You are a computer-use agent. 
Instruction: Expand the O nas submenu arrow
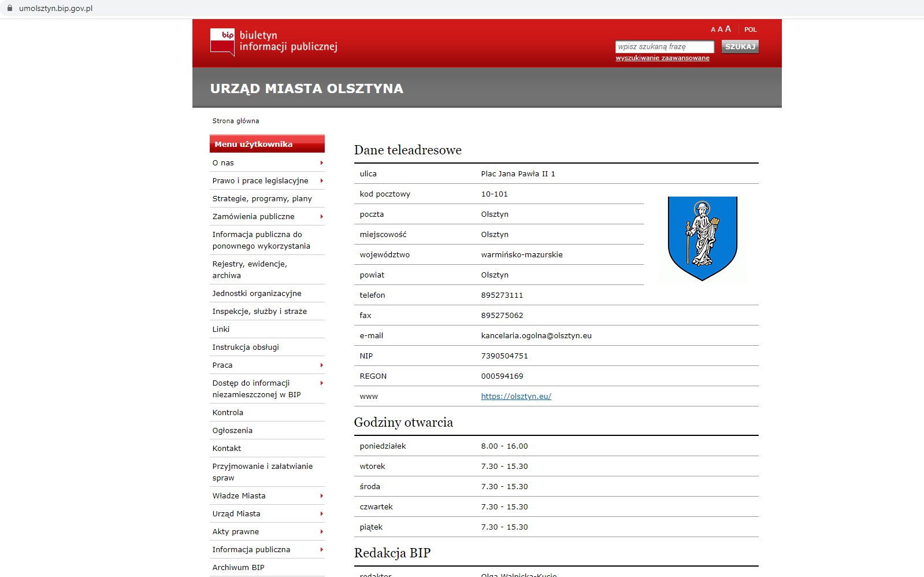click(321, 163)
